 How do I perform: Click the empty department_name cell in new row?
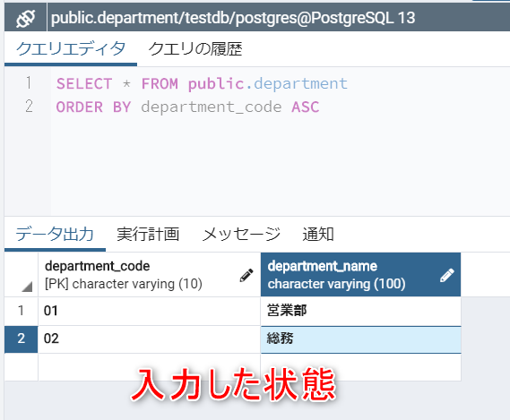(x=360, y=367)
